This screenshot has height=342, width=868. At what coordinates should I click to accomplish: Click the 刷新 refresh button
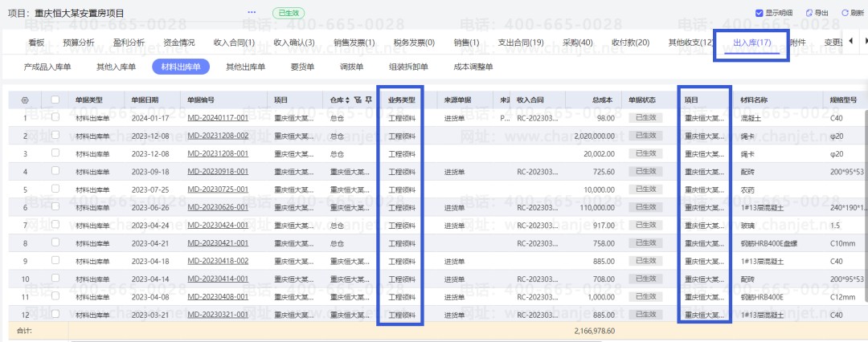(853, 13)
